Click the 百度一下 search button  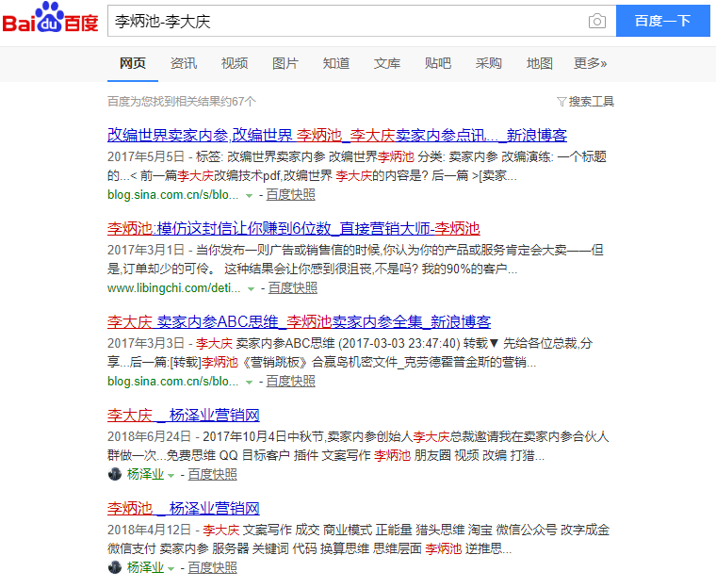[662, 21]
